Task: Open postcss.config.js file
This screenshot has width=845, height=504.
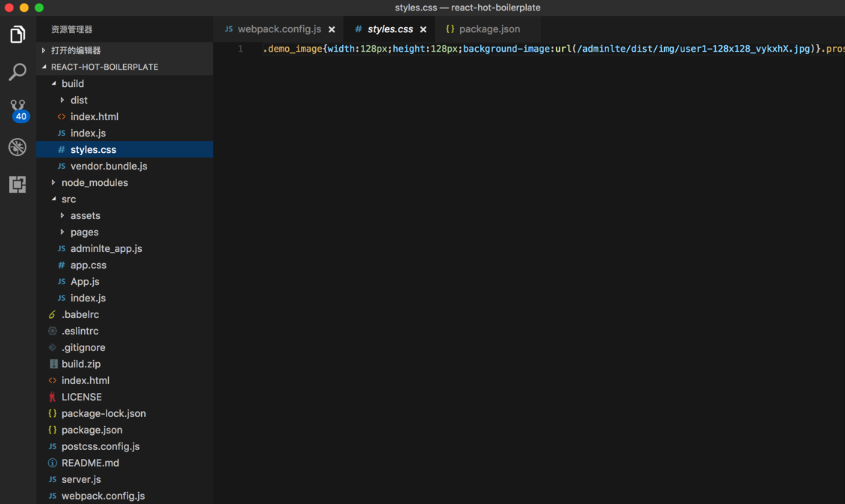Action: coord(125,446)
